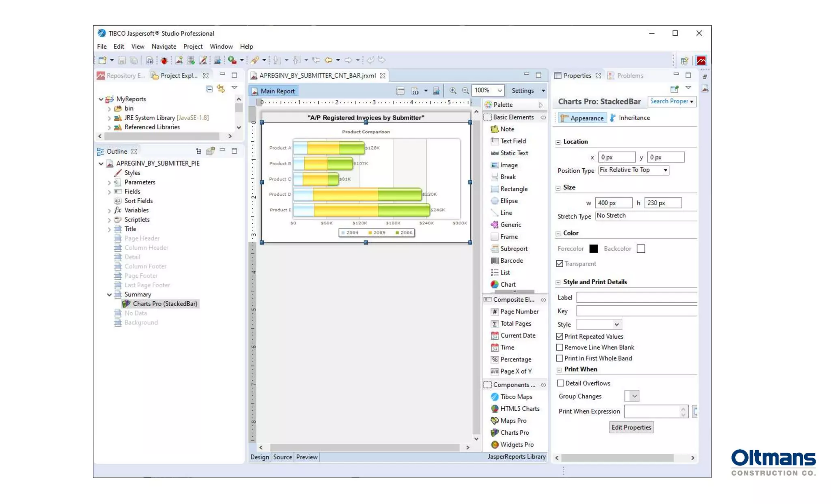Click the Widgets Pro component icon

[x=495, y=444]
